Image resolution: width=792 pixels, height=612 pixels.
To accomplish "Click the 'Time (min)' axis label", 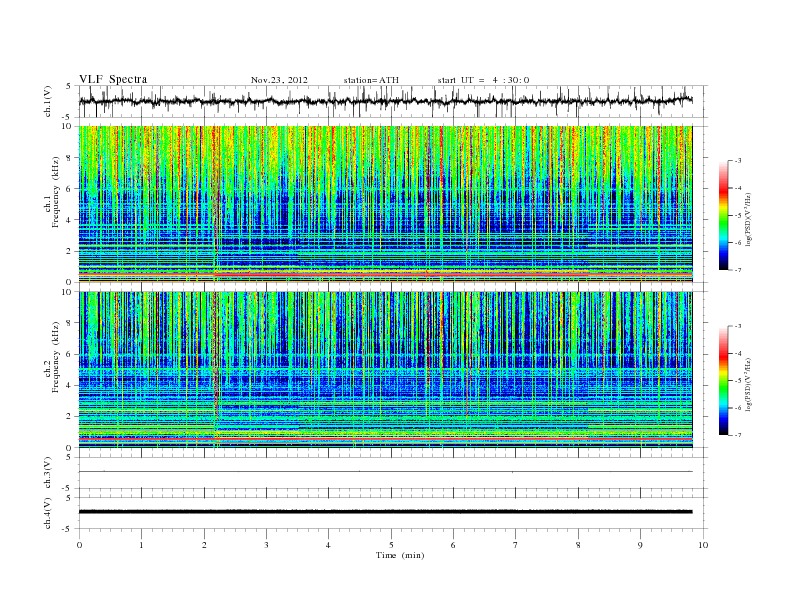I will pyautogui.click(x=400, y=555).
